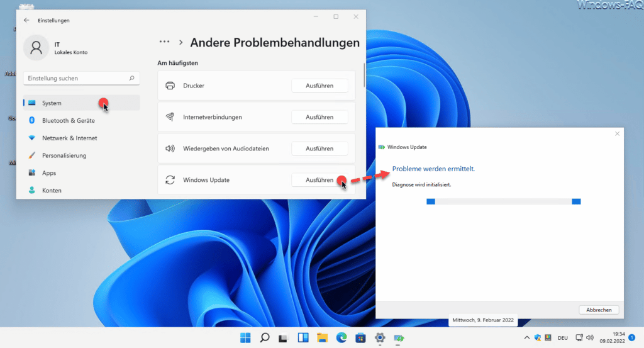
Task: Click the Bluetooth icon in the sidebar
Action: 31,120
